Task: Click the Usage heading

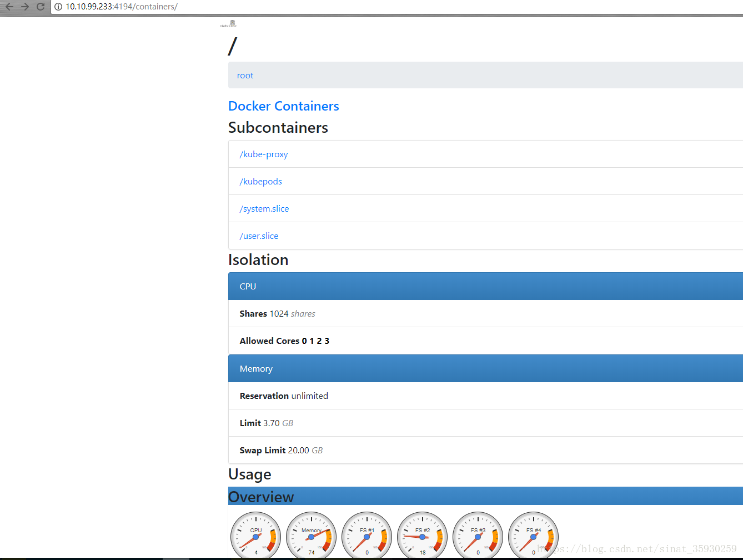Action: coord(250,474)
